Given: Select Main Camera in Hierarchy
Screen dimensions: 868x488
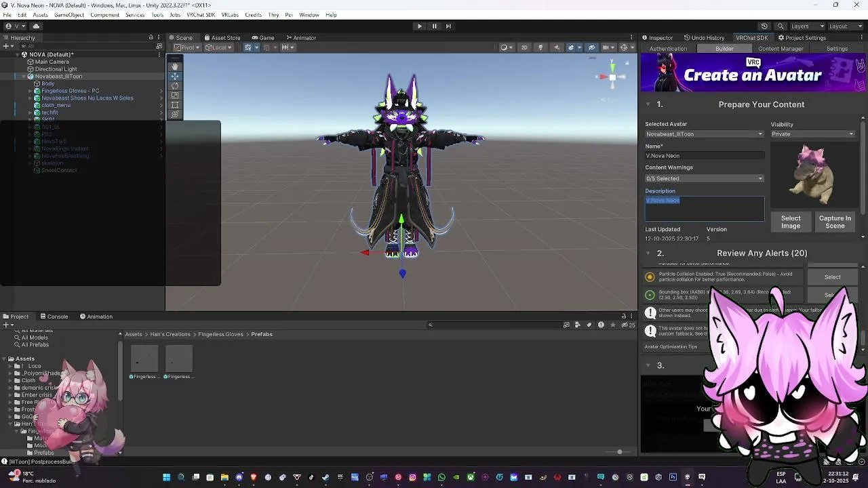Looking at the screenshot, I should click(52, 62).
